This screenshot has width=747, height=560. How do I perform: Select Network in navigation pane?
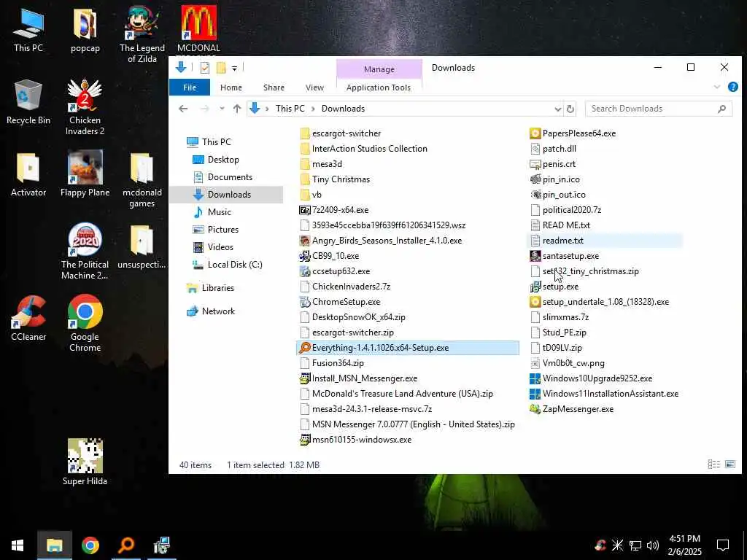(x=218, y=311)
